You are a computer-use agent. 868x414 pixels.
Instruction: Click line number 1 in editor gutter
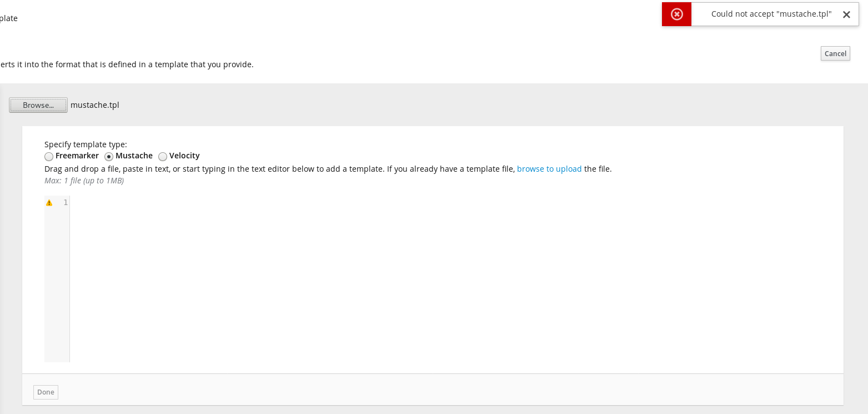point(66,202)
